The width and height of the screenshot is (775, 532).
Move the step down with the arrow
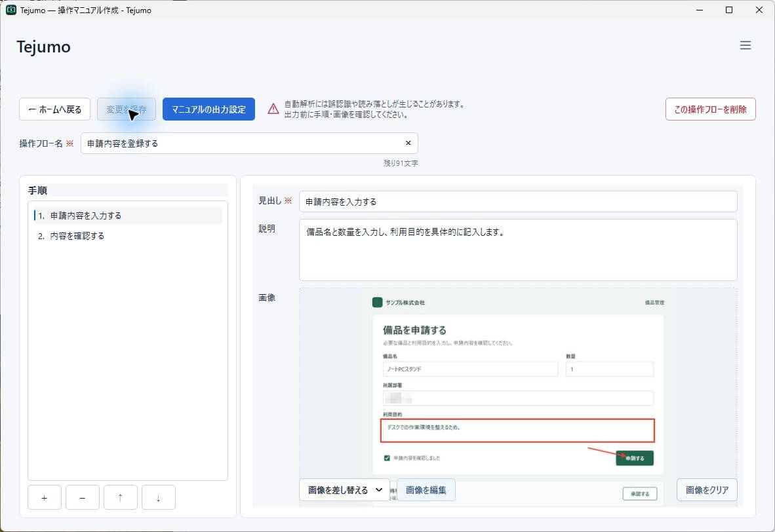159,497
